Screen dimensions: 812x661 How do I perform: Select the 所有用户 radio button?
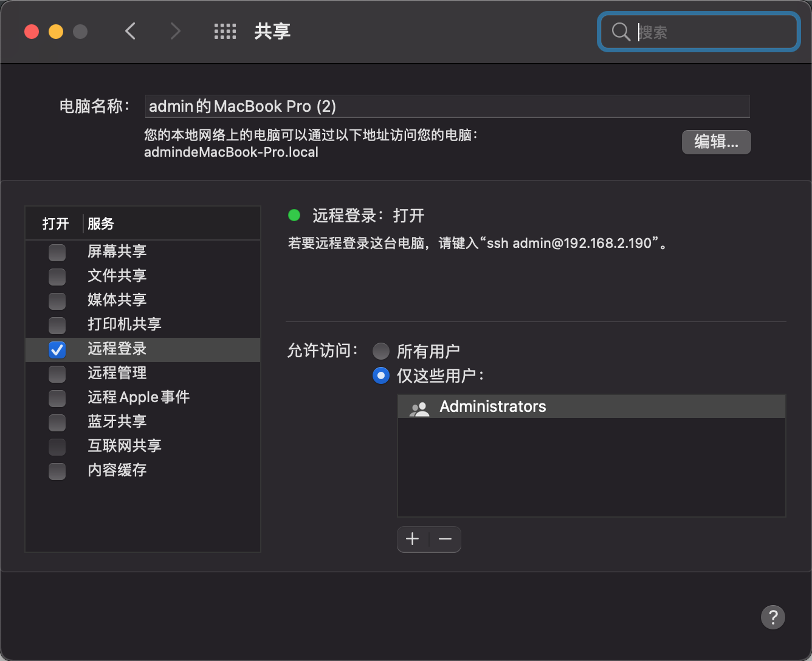[x=381, y=351]
